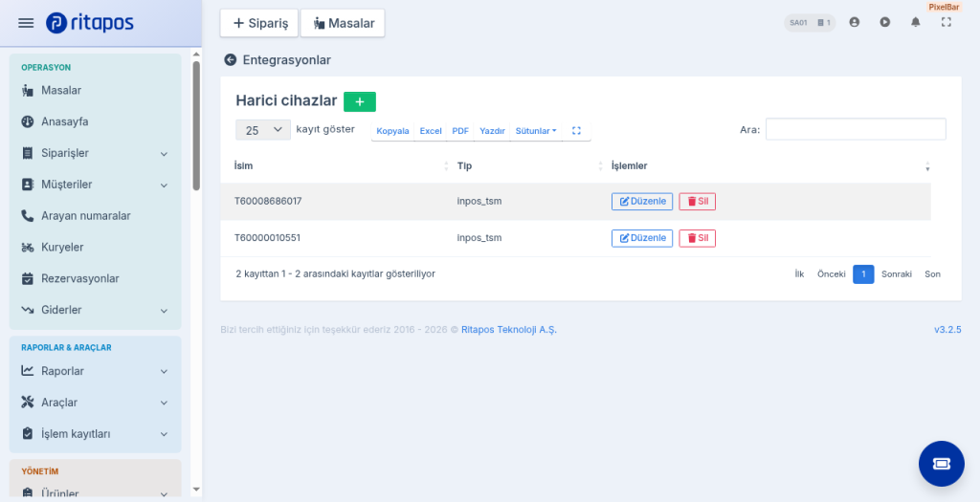Click the İlk pagination link
The height and width of the screenshot is (502, 980).
coord(799,274)
